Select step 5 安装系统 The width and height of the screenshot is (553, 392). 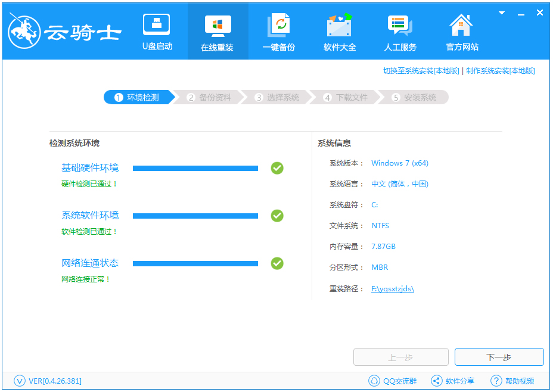click(x=415, y=97)
